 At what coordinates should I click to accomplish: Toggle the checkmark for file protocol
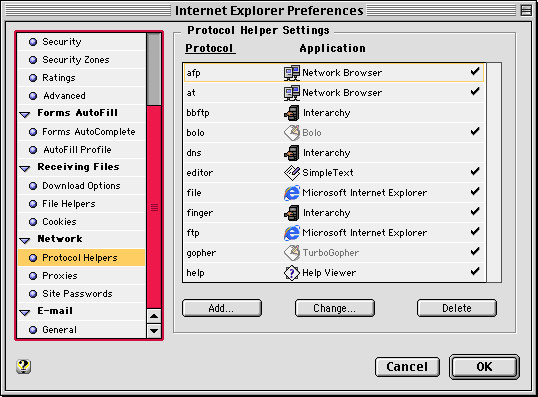(x=475, y=191)
